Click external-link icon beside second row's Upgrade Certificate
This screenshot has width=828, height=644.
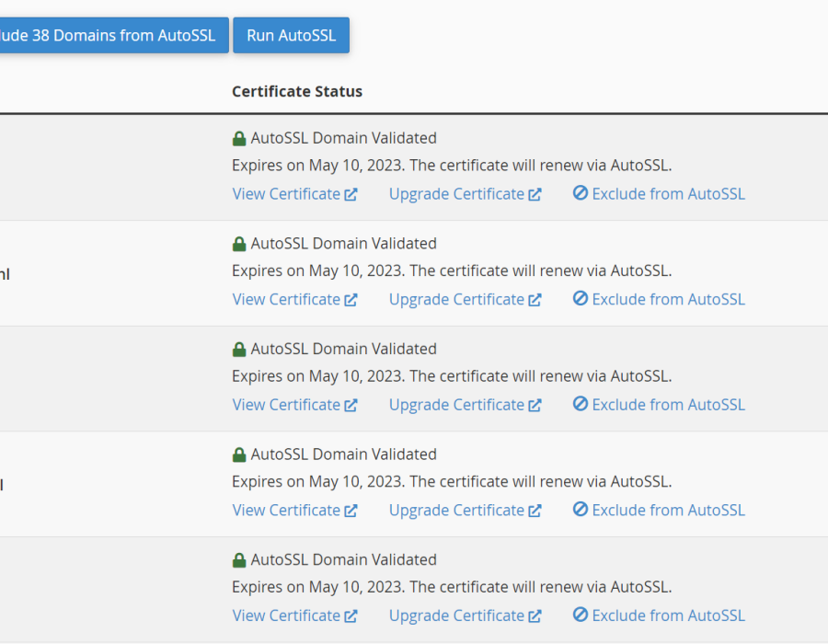click(x=535, y=300)
